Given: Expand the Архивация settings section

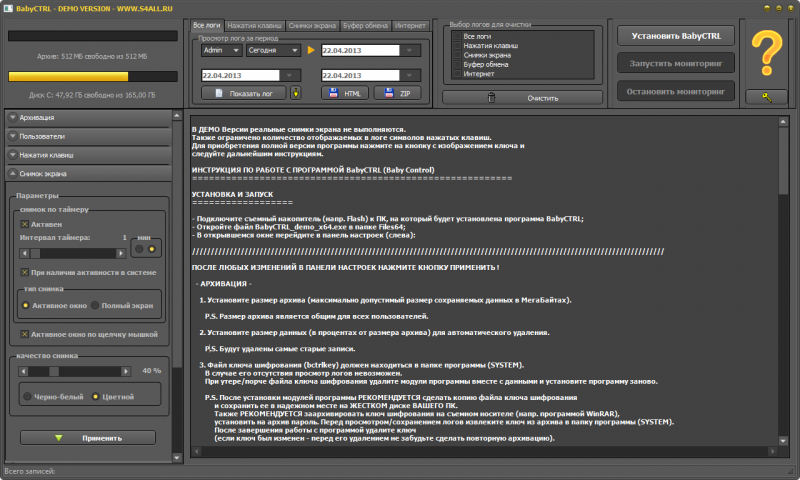Looking at the screenshot, I should 89,117.
